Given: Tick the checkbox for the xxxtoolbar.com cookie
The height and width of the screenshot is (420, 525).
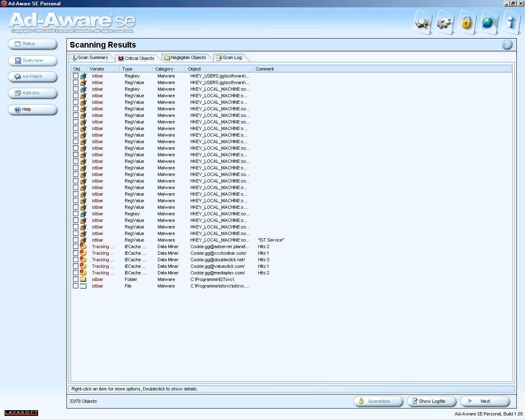Looking at the screenshot, I should point(75,253).
